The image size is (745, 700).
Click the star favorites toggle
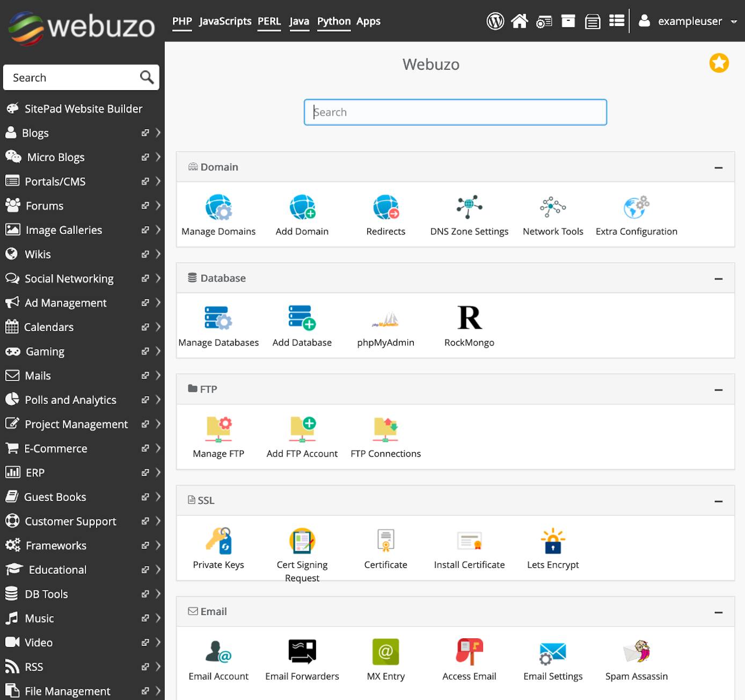click(719, 63)
